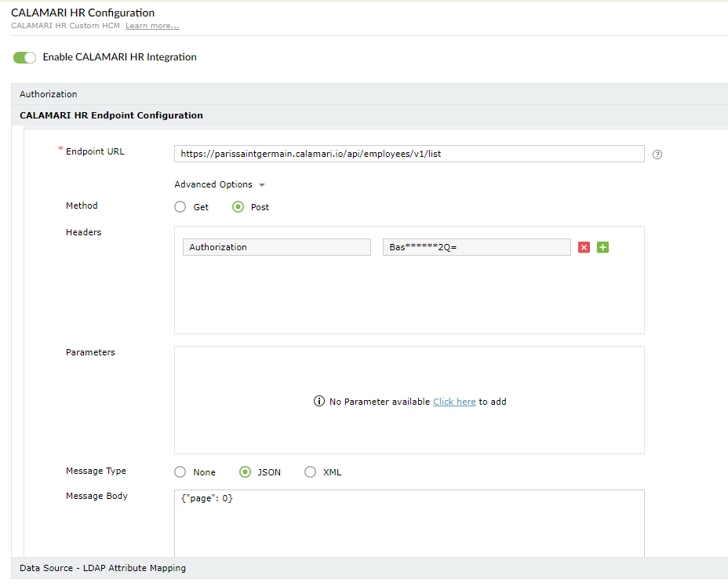Choose JSON as message type
The height and width of the screenshot is (586, 728).
[x=246, y=472]
